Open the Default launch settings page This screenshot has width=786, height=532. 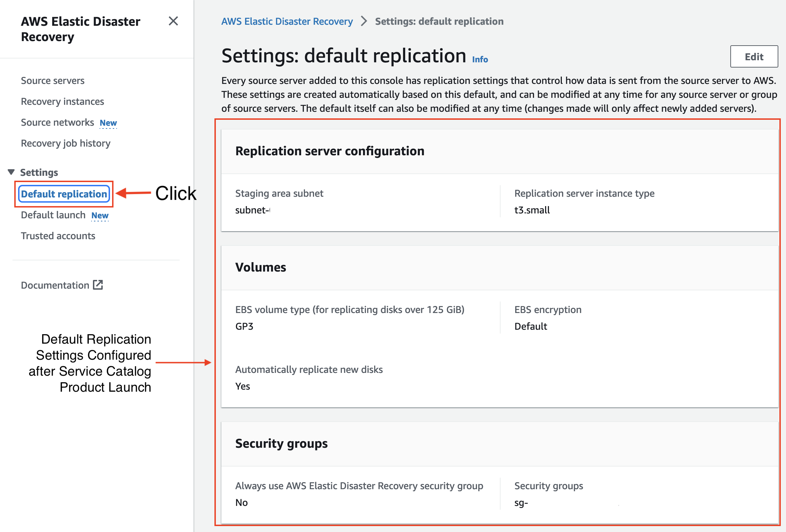click(x=53, y=215)
